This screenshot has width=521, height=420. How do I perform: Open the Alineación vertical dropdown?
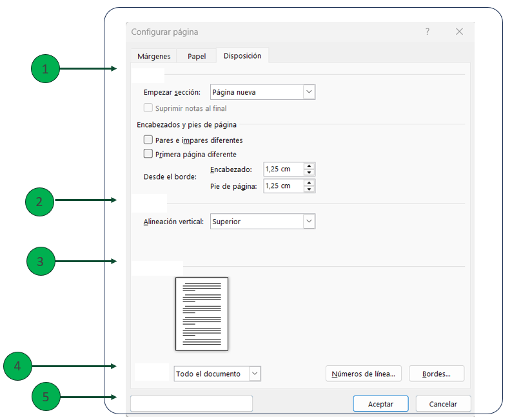(309, 222)
